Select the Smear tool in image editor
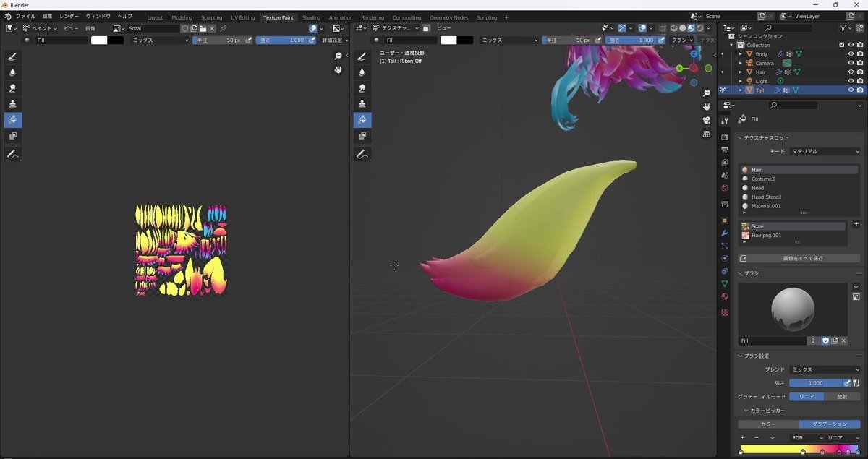Viewport: 868px width, 459px height. 13,88
